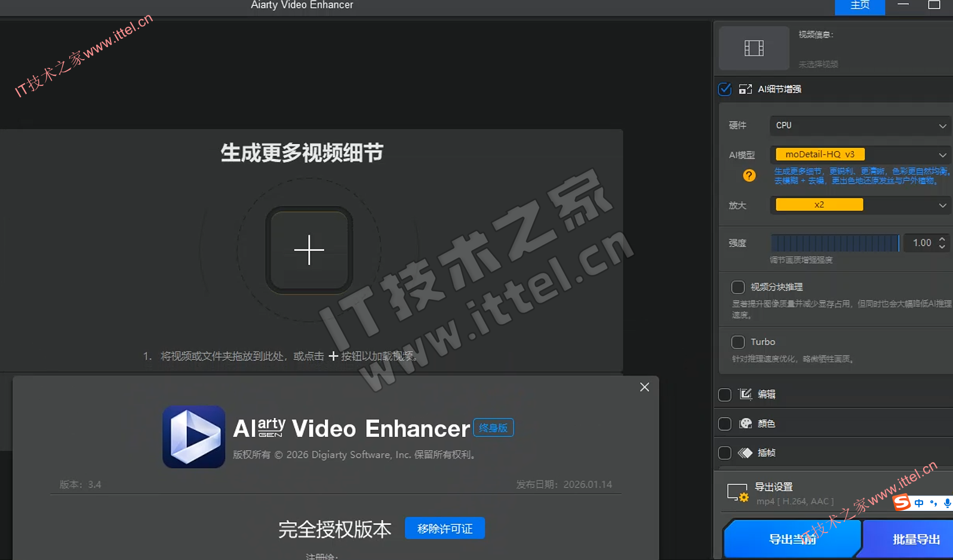Click the AI model help question mark
Image resolution: width=953 pixels, height=560 pixels.
point(749,176)
